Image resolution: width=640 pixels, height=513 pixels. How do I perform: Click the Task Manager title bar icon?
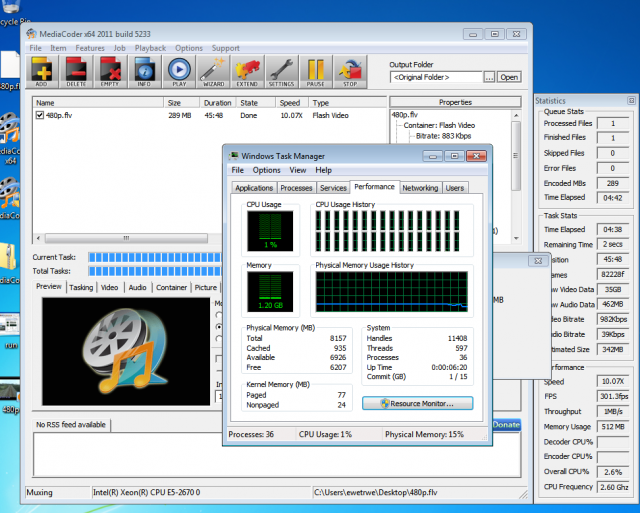tap(233, 156)
